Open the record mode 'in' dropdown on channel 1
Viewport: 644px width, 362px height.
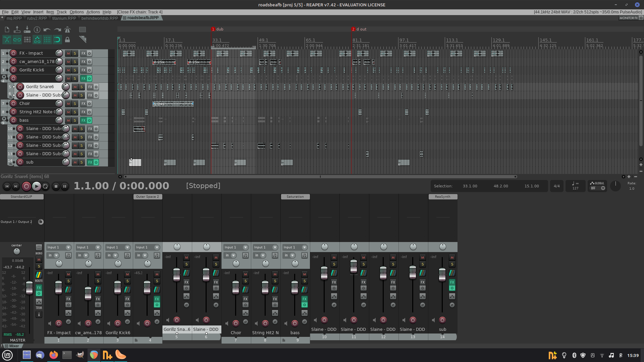pyautogui.click(x=56, y=255)
